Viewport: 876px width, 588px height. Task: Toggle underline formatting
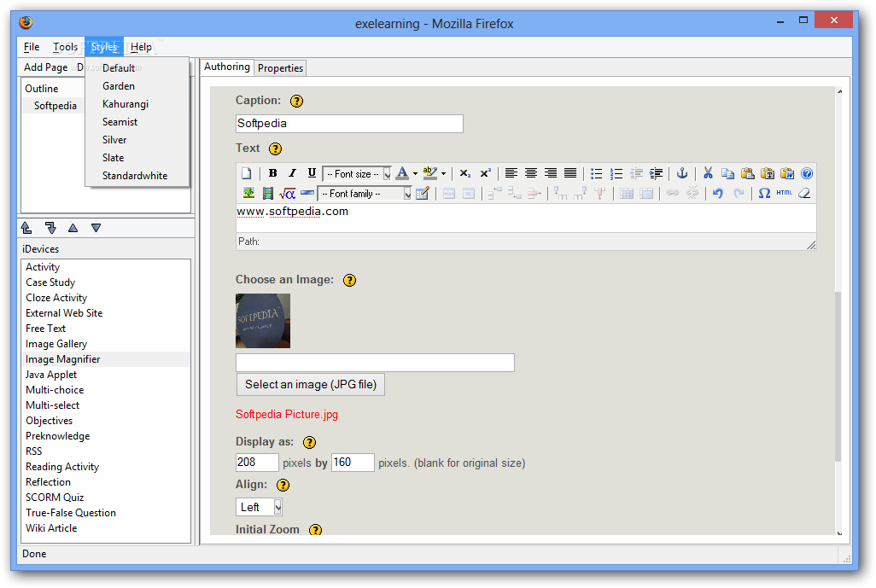click(x=312, y=173)
